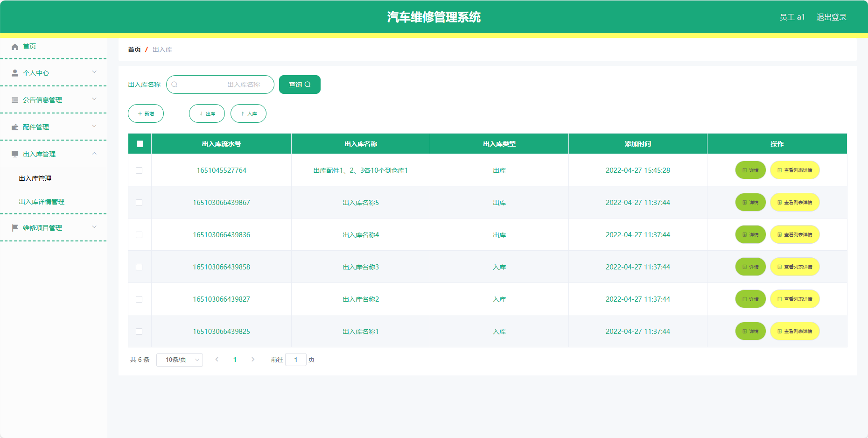View 查看列表详情 for 出库配件1、2、3各10个到仓库1
This screenshot has width=868, height=438.
(795, 170)
